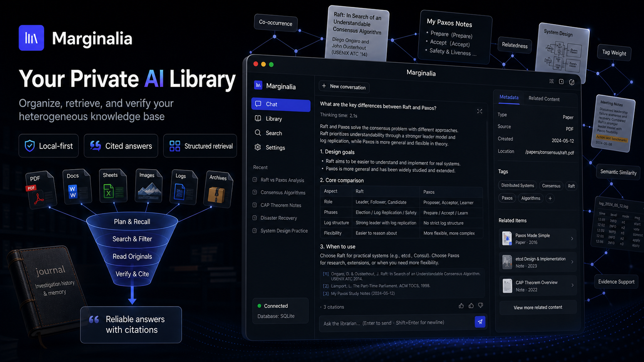Screen dimensions: 644x362
Task: Add a new tag with the plus button
Action: [550, 198]
